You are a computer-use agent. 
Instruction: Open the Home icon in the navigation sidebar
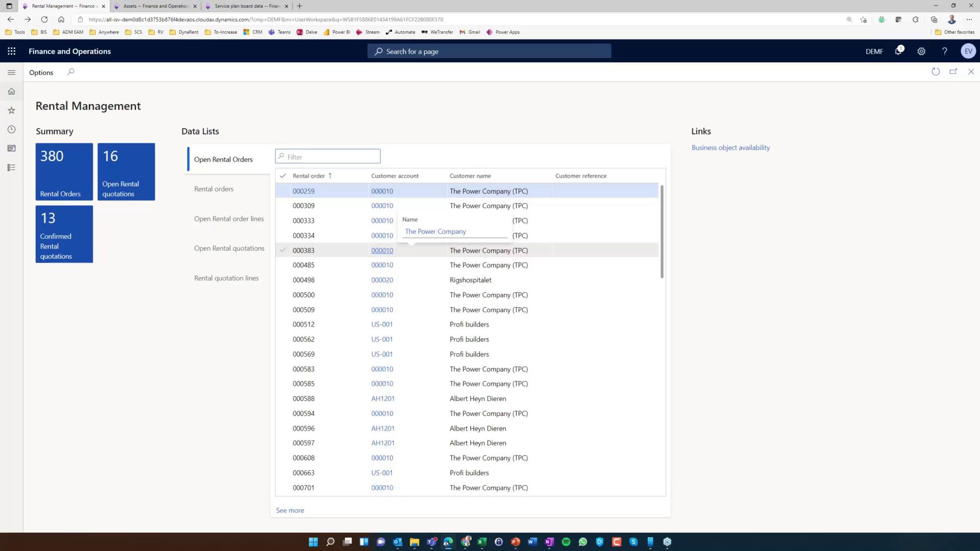click(x=11, y=91)
